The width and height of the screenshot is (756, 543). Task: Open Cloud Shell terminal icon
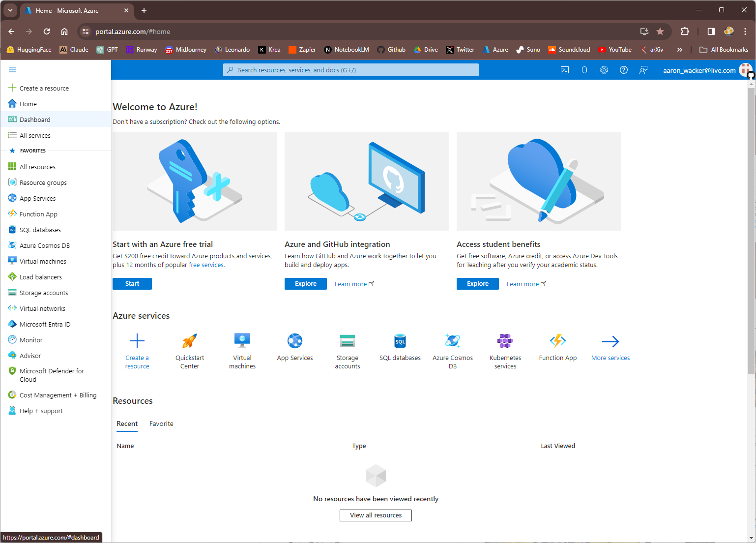(565, 70)
